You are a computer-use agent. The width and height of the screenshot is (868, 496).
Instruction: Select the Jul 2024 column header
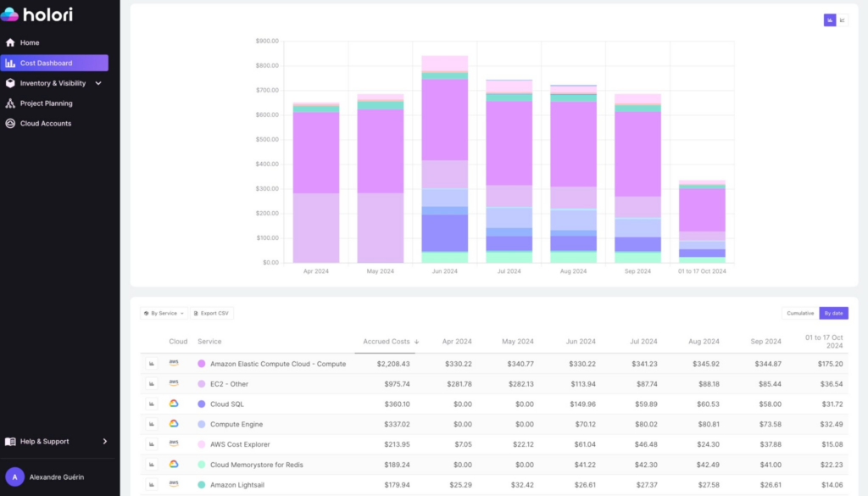pyautogui.click(x=643, y=341)
